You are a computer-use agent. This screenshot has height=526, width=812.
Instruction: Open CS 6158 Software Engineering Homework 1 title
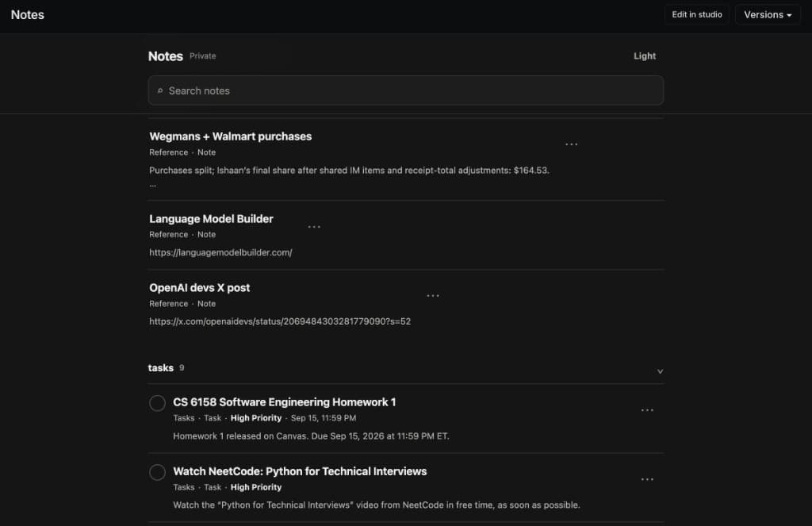pyautogui.click(x=285, y=402)
